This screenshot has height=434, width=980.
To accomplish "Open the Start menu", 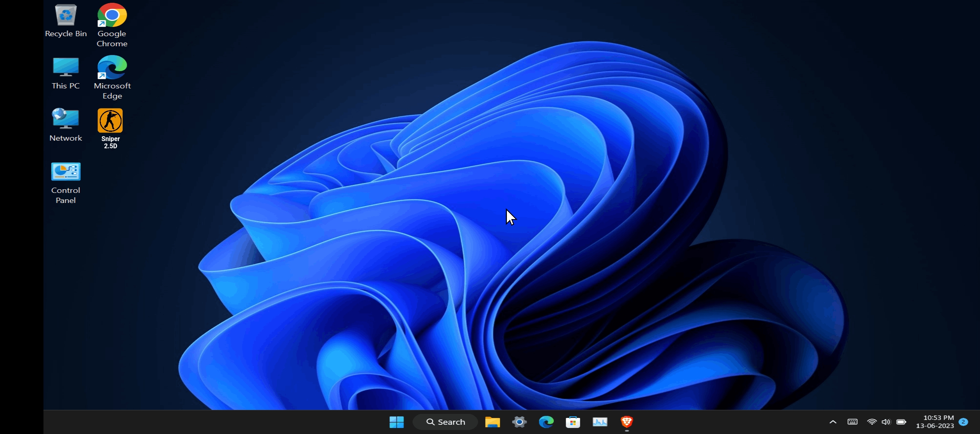I will 396,422.
